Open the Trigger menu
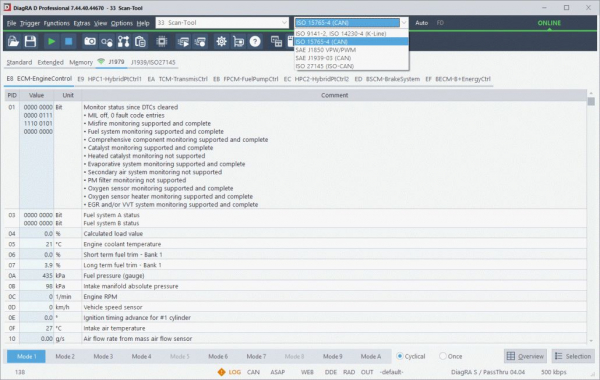The height and width of the screenshot is (380, 600). (x=30, y=23)
